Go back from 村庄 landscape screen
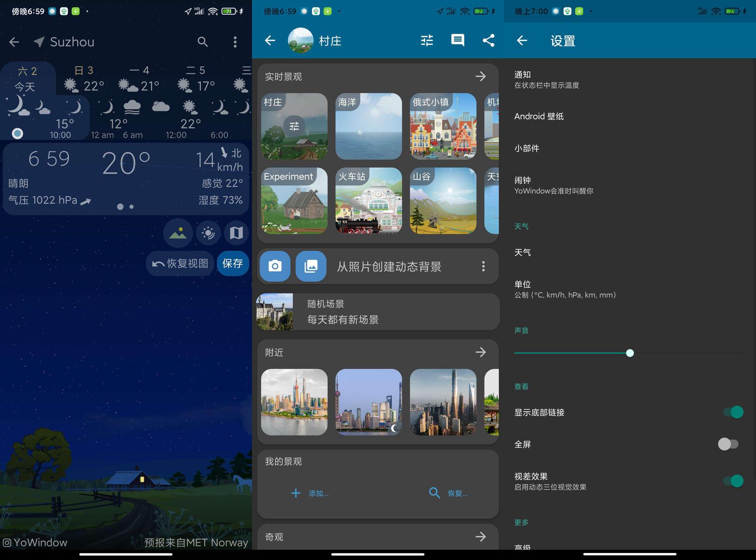Screen dimensions: 756x560 pos(270,41)
